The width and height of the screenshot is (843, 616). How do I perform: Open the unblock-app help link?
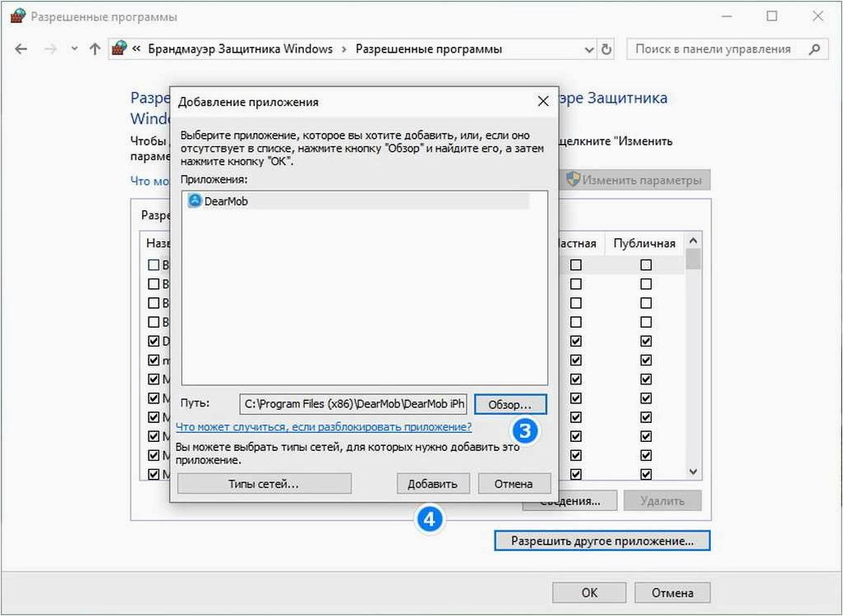[324, 427]
